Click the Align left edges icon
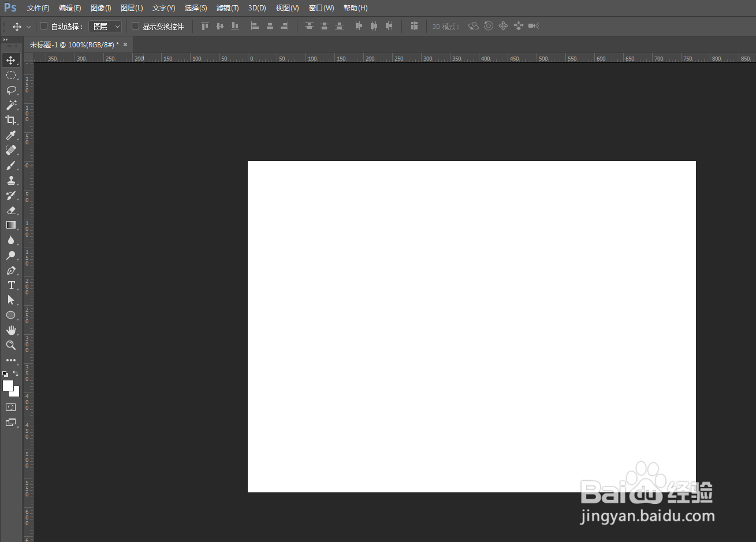Image resolution: width=756 pixels, height=542 pixels. (255, 26)
